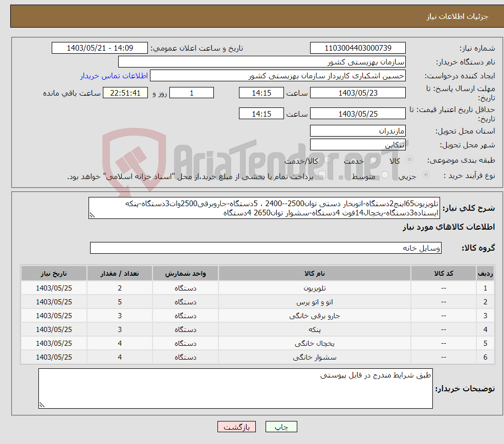Click the تلویزیون row item name
The width and height of the screenshot is (504, 444).
315,288
